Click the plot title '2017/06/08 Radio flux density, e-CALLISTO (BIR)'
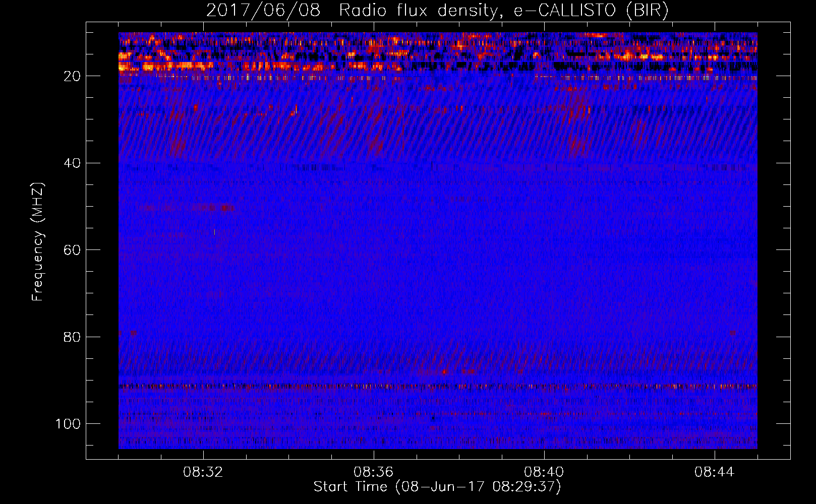 437,11
